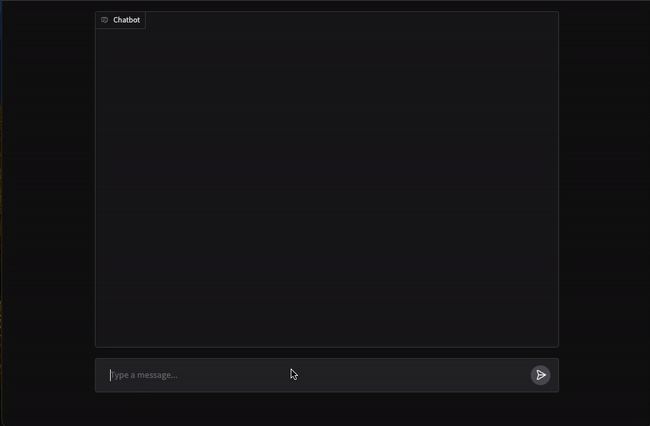
Task: Click the 'Type a message...' placeholder text
Action: 144,375
